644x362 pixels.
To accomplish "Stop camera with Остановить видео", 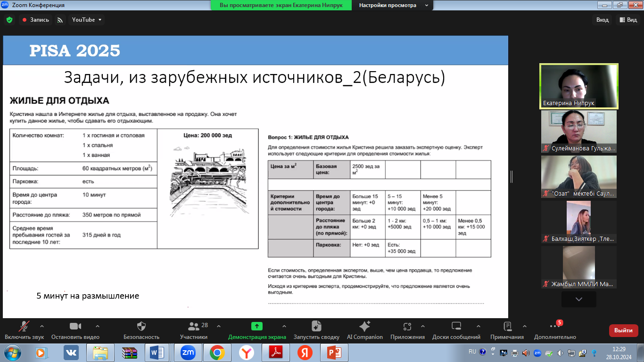I will (x=75, y=327).
